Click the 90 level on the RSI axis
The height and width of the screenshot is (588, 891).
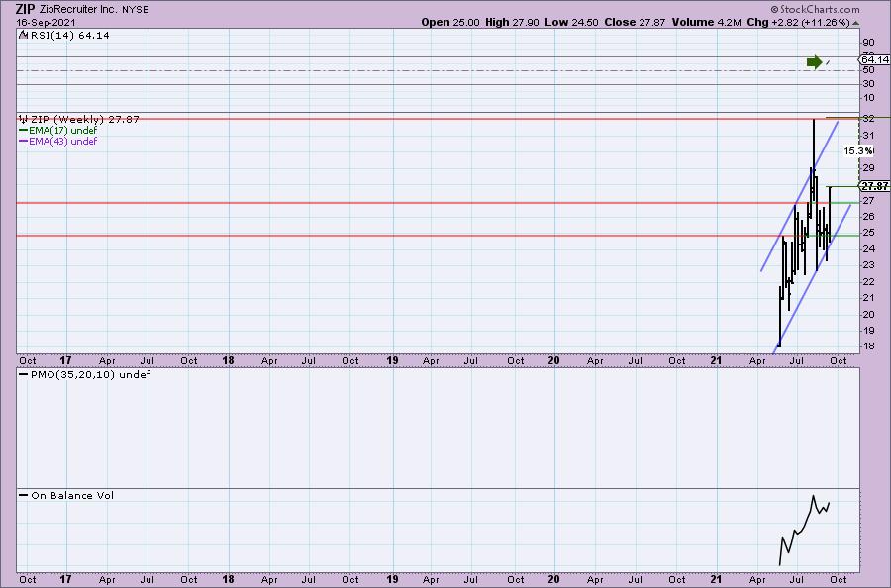coord(868,43)
